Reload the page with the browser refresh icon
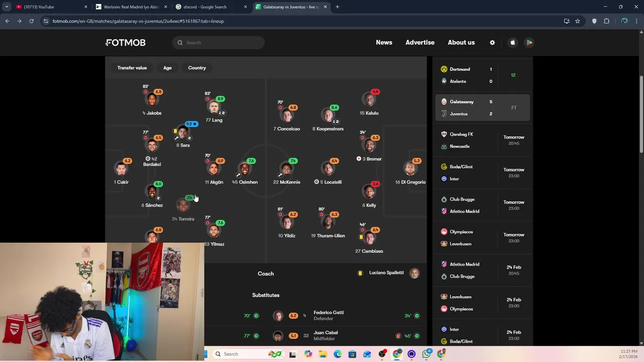 (31, 21)
